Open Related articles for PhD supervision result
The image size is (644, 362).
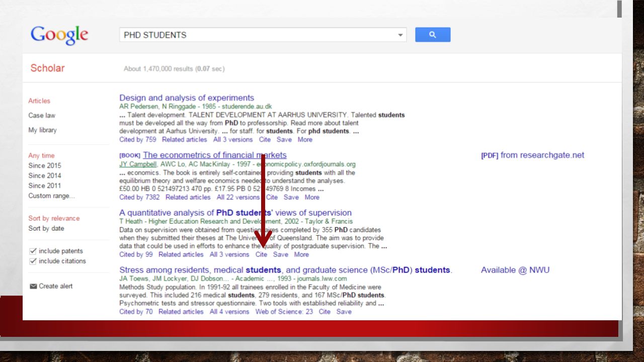[x=181, y=254]
